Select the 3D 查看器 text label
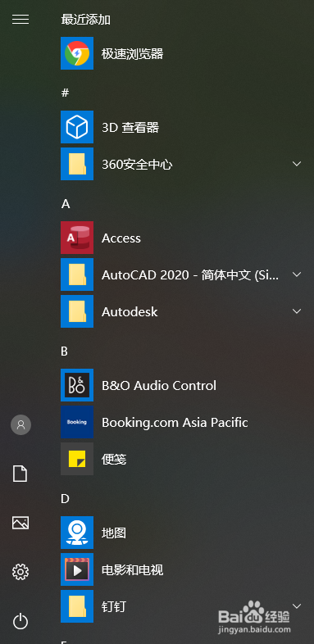The height and width of the screenshot is (644, 314). [x=130, y=127]
